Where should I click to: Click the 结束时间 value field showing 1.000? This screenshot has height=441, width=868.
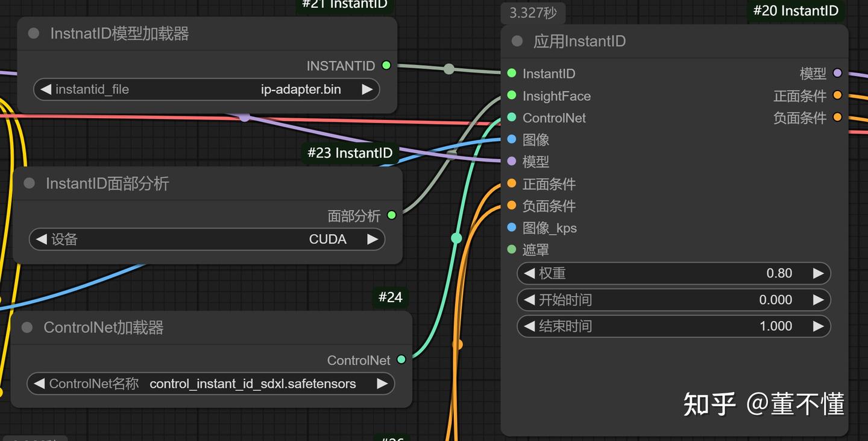pyautogui.click(x=775, y=326)
